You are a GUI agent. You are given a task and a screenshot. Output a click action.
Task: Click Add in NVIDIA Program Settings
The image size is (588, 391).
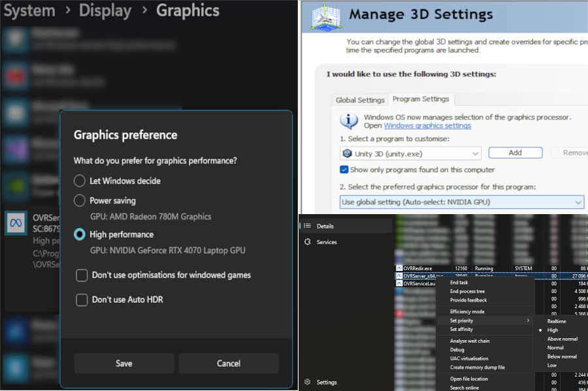[515, 153]
